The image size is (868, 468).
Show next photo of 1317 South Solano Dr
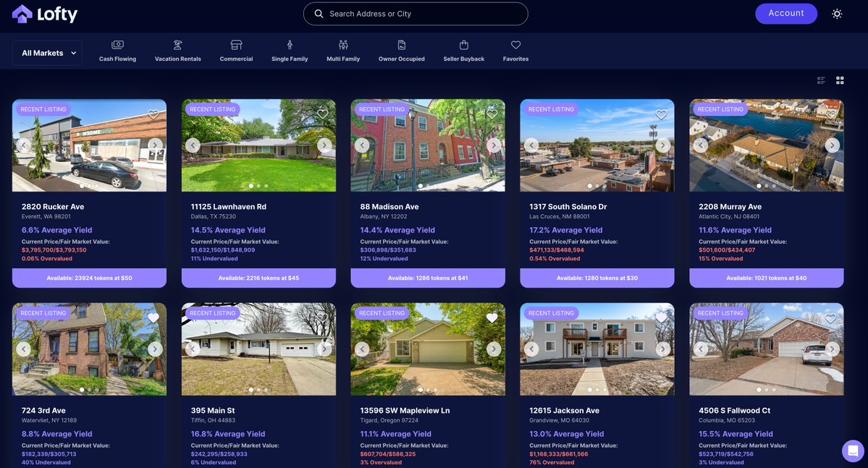[x=663, y=145]
